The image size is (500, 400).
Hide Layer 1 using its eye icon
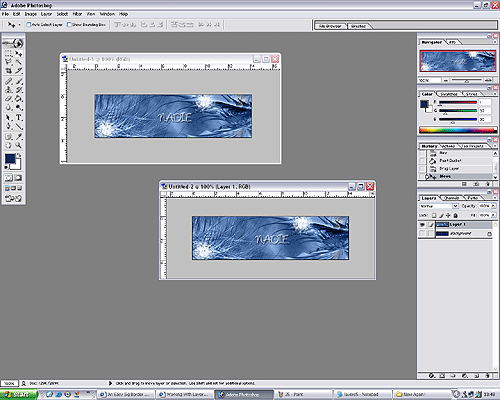click(422, 225)
